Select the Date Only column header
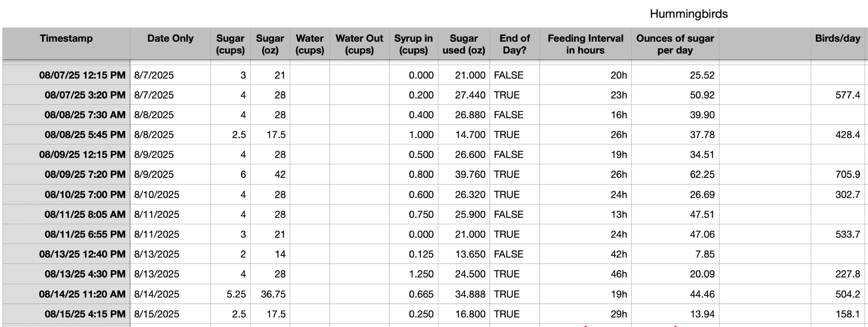The height and width of the screenshot is (327, 868). tap(170, 44)
